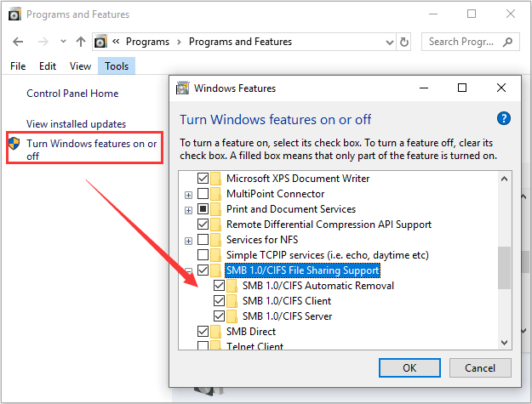Click the features list scrollbar thumb
The image size is (532, 404).
[x=504, y=268]
